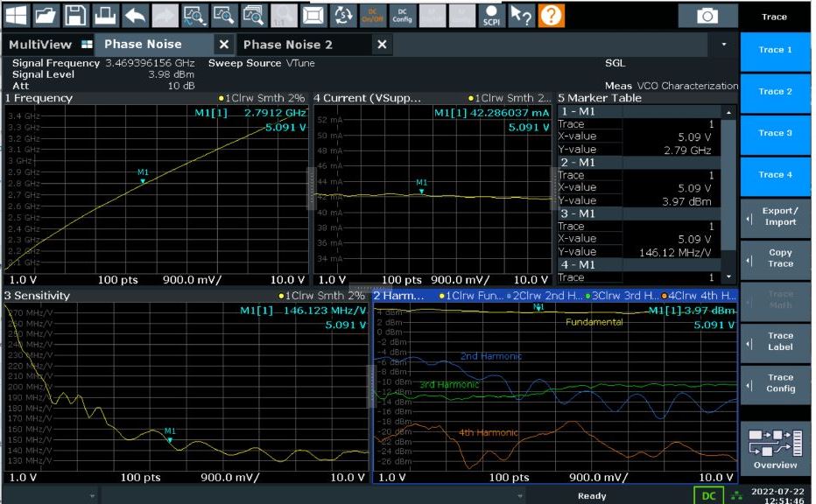
Task: Select the Phase Noise tab
Action: tap(143, 45)
